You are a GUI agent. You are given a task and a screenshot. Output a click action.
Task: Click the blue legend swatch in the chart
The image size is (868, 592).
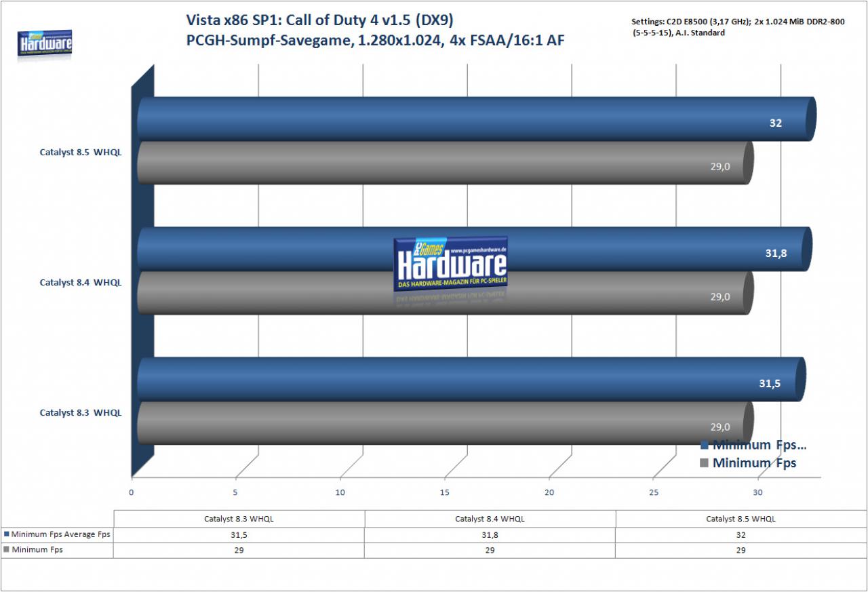click(704, 446)
